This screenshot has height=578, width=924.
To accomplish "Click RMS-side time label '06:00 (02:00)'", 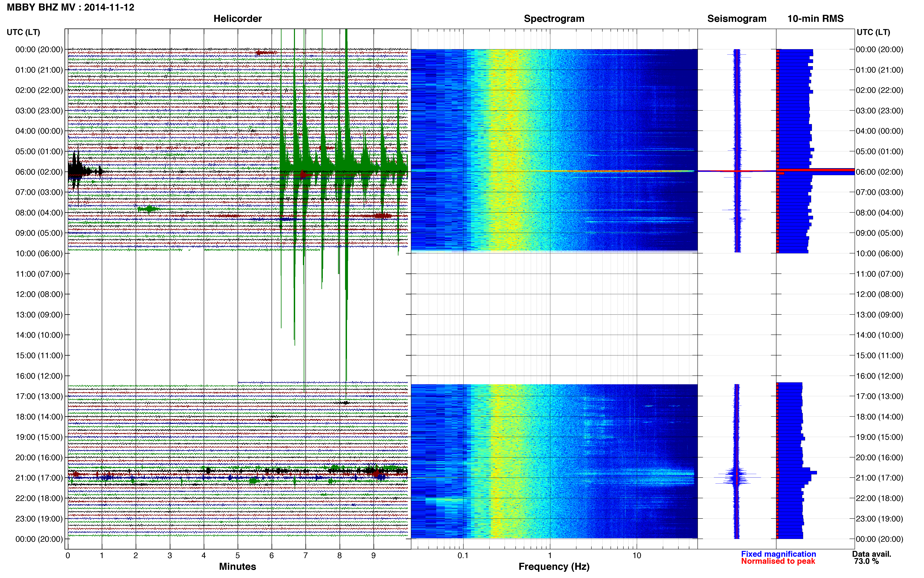I will (879, 172).
